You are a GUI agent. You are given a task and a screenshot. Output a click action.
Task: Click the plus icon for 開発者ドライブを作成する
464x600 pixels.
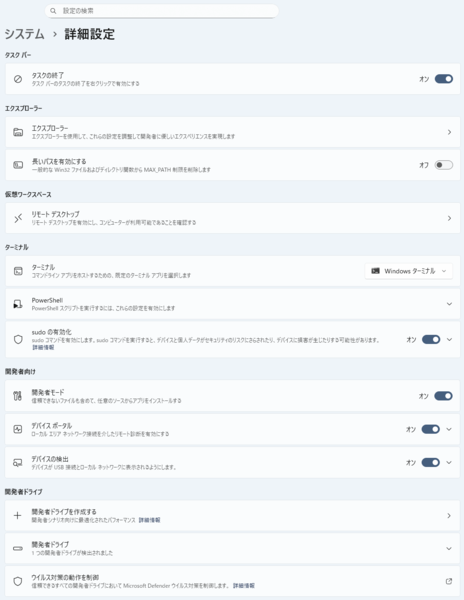pyautogui.click(x=18, y=516)
